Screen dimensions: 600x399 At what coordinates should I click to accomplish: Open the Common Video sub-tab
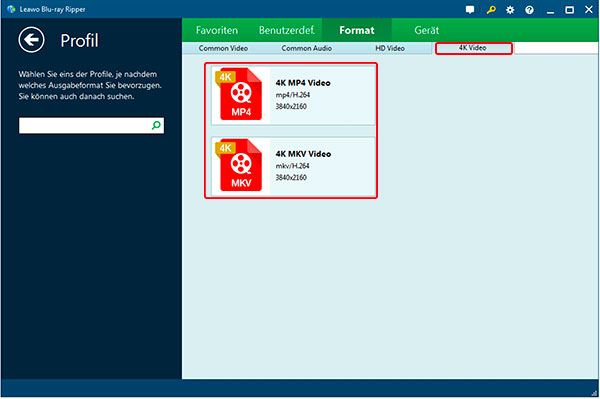(223, 48)
